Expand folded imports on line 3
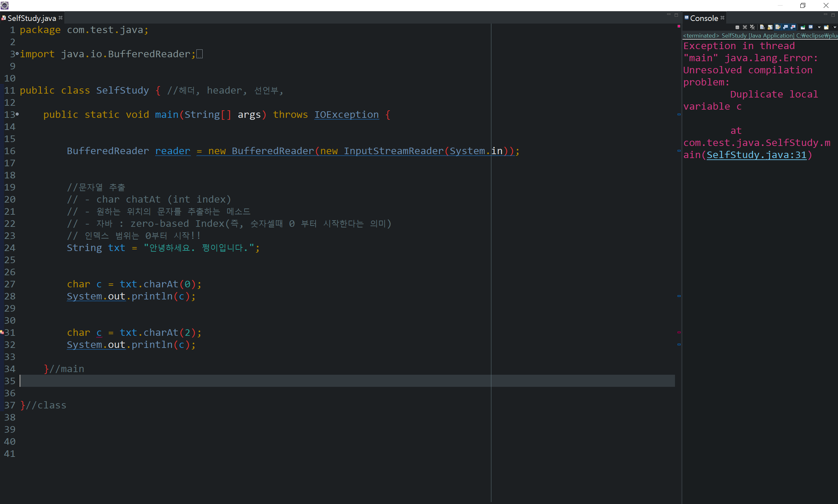Image resolution: width=838 pixels, height=504 pixels. (x=17, y=54)
